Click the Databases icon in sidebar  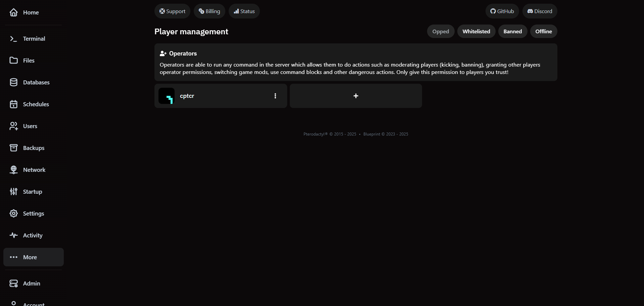(x=13, y=82)
